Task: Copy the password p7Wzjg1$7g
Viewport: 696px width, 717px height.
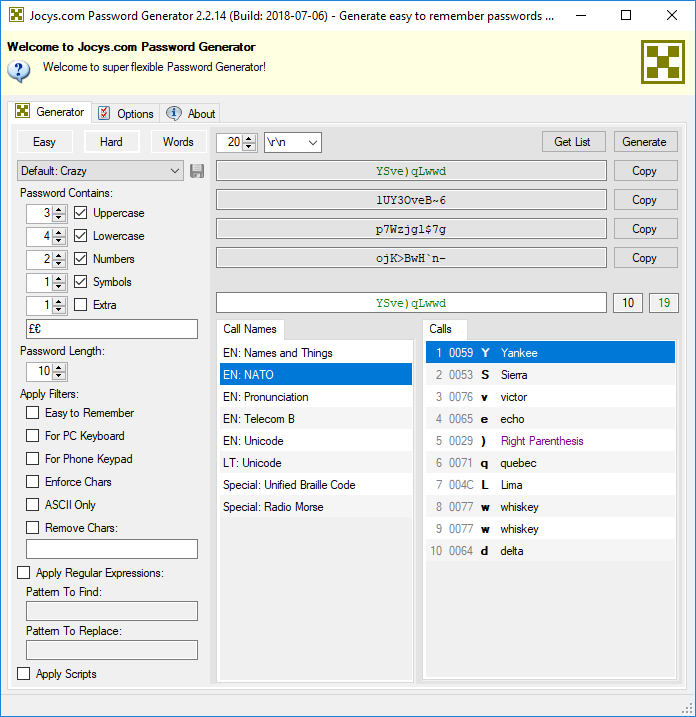Action: (645, 229)
